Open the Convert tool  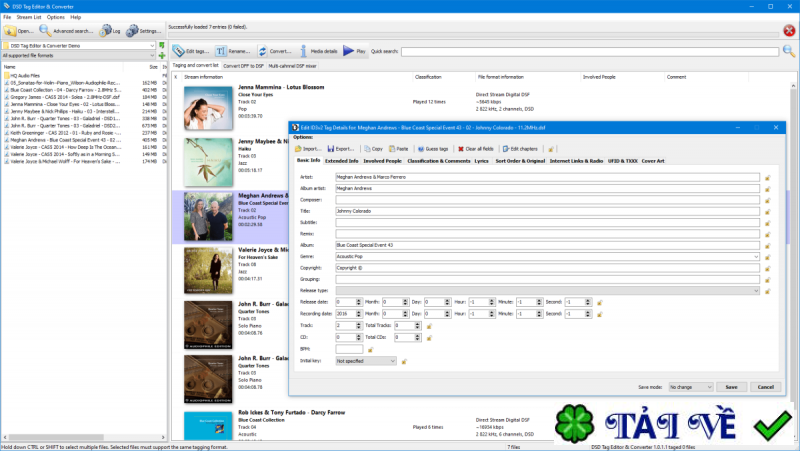tap(275, 50)
